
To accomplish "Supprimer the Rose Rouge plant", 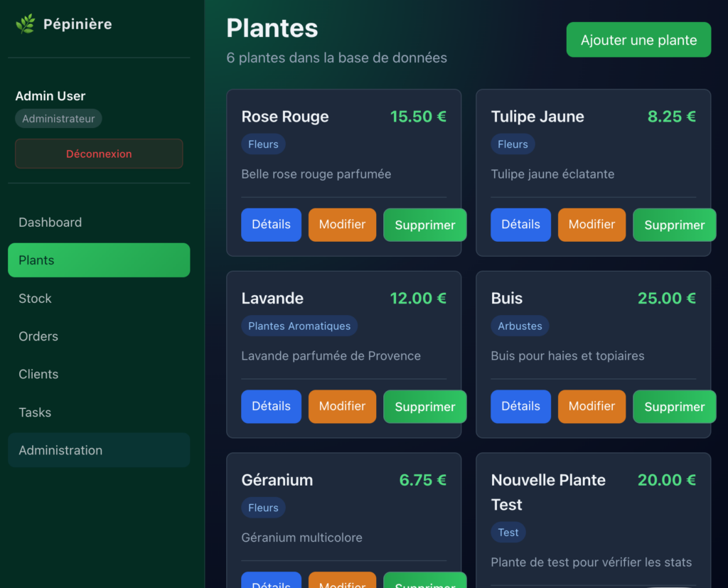I will [x=425, y=225].
